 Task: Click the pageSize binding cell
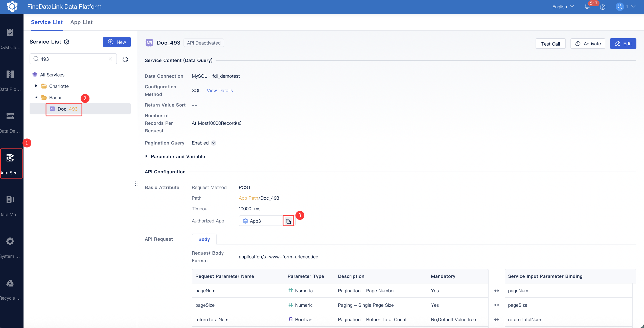point(569,305)
